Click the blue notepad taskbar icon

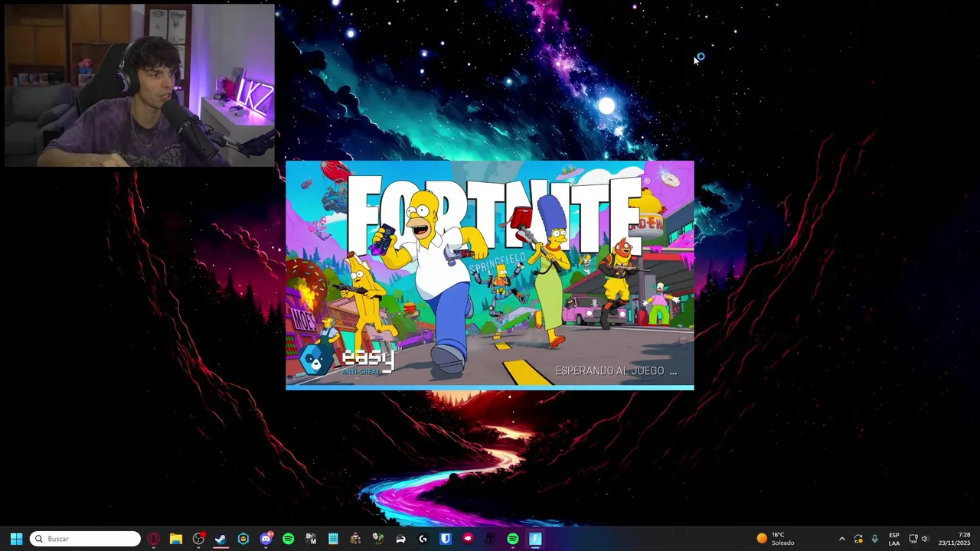(x=333, y=539)
